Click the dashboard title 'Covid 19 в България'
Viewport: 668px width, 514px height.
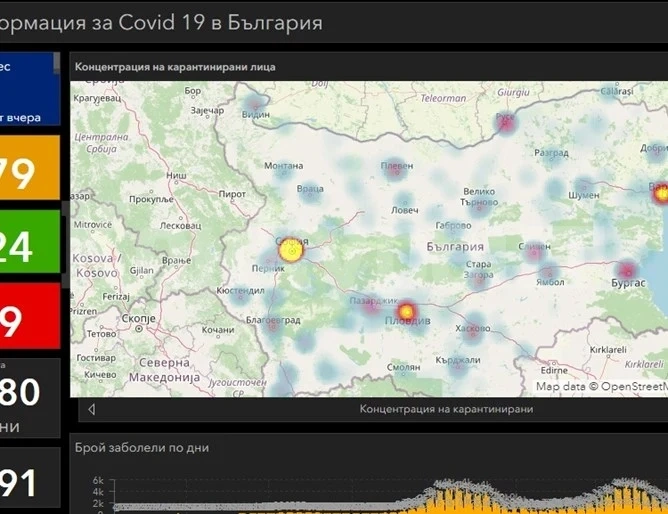[220, 23]
